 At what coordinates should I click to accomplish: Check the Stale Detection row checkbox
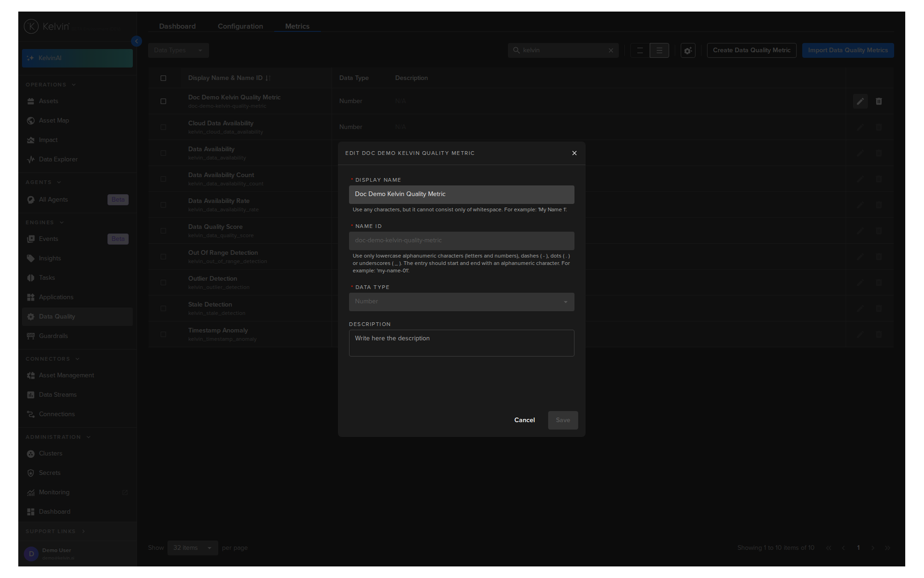163,309
